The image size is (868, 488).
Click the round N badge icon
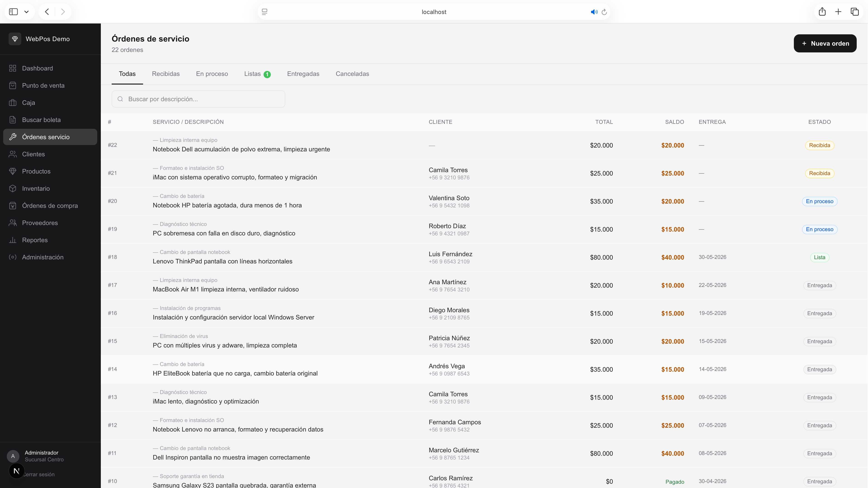tap(17, 471)
